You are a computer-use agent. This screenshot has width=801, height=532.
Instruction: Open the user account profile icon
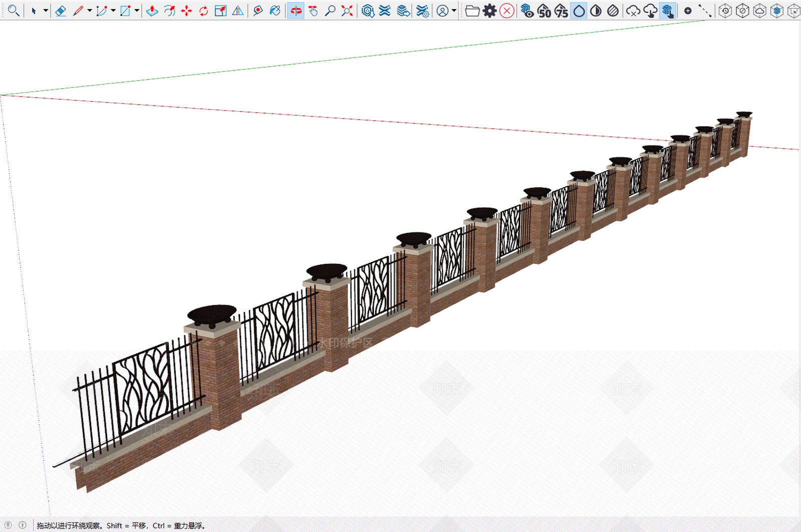(443, 11)
